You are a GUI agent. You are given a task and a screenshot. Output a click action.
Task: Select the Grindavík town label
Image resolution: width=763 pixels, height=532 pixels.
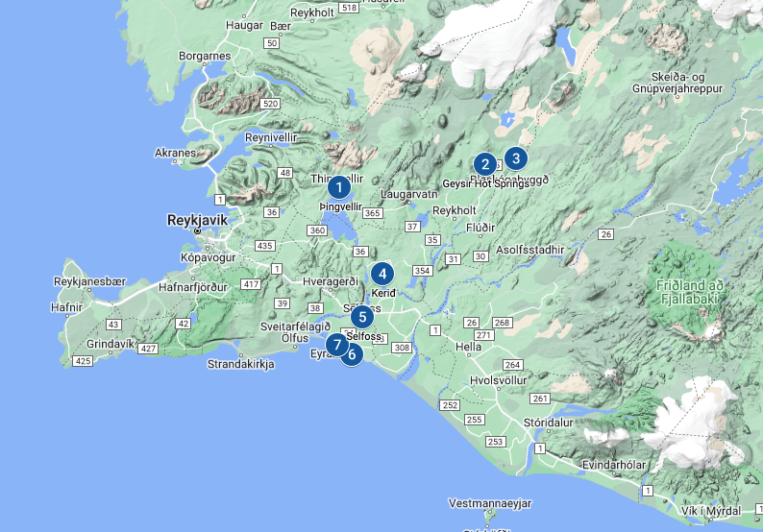(x=113, y=343)
